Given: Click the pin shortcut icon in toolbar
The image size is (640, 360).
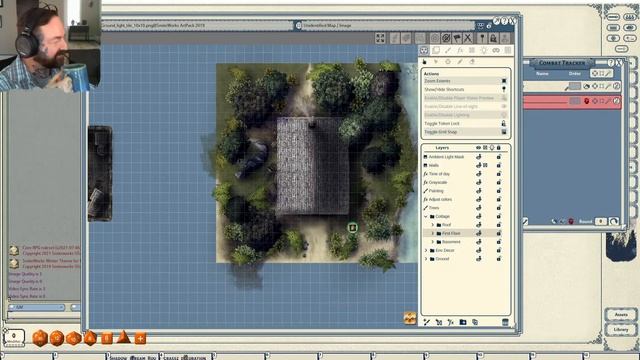Looking at the screenshot, I should [482, 38].
